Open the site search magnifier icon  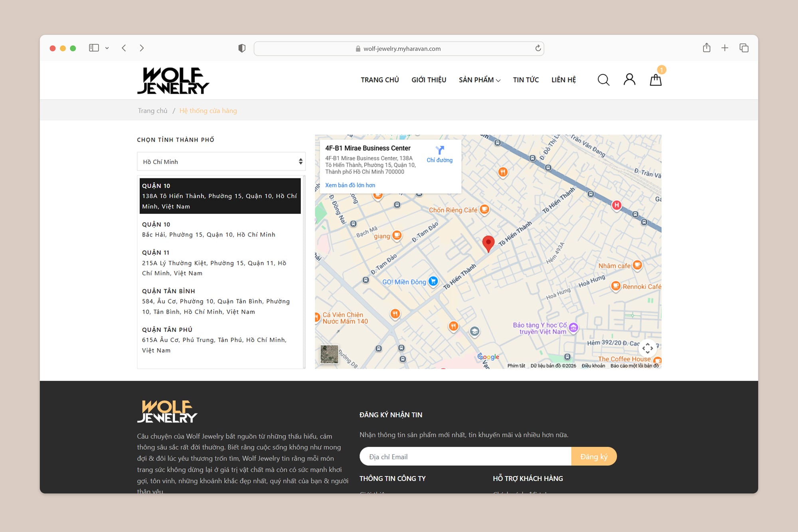pos(603,80)
